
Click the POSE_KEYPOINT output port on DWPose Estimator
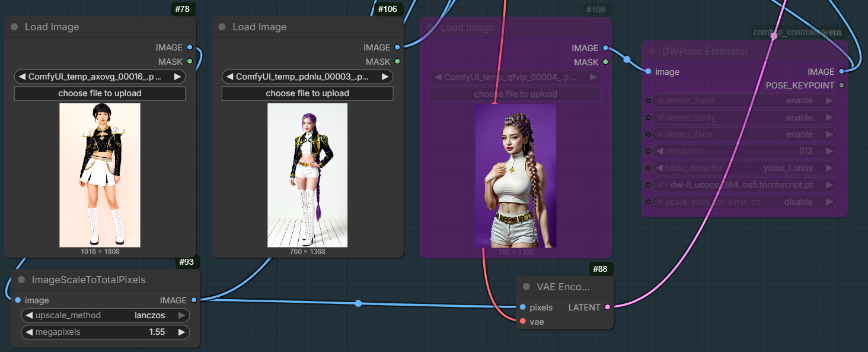(x=841, y=85)
